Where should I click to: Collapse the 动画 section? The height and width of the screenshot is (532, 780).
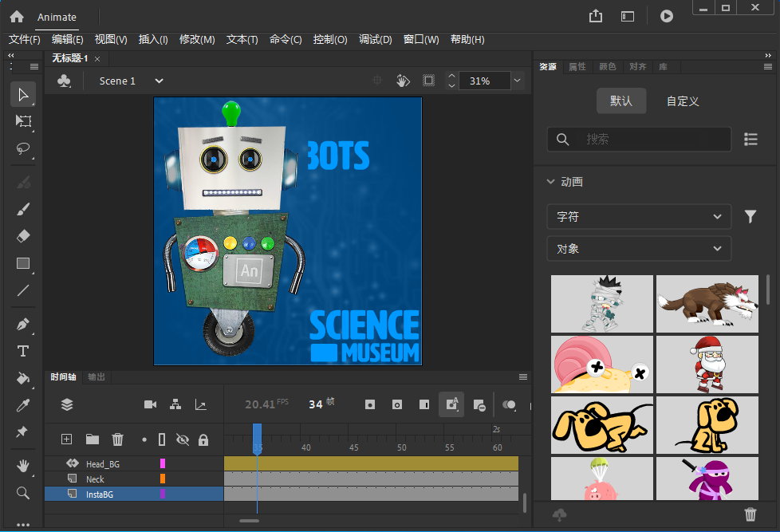point(550,182)
